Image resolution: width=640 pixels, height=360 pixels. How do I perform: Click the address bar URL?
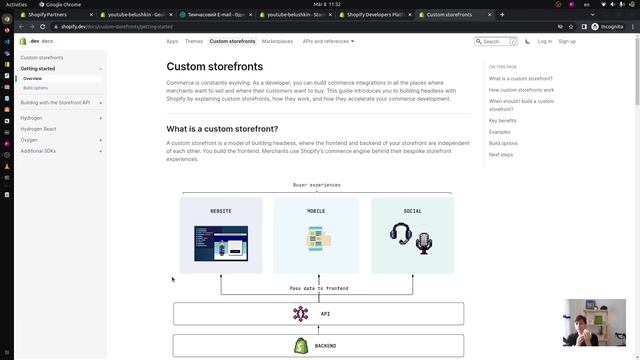click(x=117, y=27)
